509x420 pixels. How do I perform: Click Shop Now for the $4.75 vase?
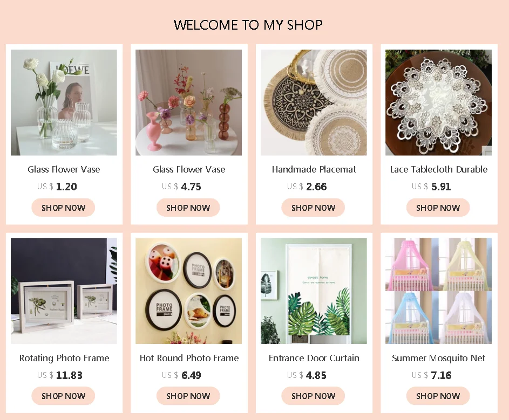coord(188,208)
